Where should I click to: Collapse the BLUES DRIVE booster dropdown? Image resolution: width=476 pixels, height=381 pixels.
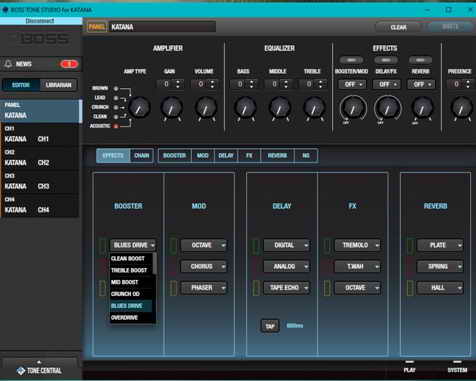click(x=133, y=245)
